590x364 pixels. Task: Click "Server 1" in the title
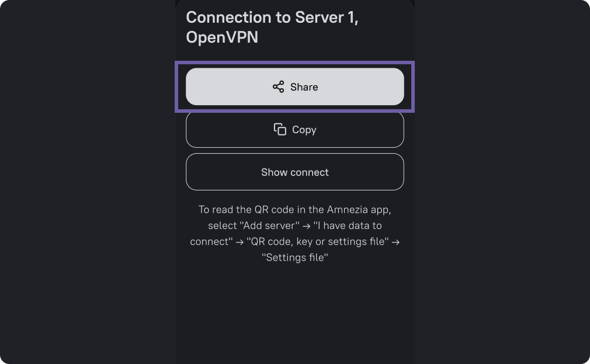(325, 18)
